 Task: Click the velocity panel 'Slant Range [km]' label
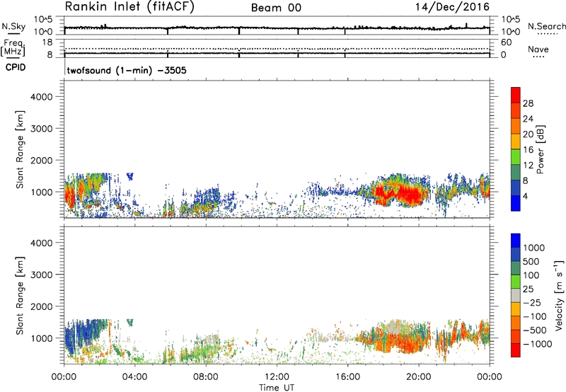point(20,295)
